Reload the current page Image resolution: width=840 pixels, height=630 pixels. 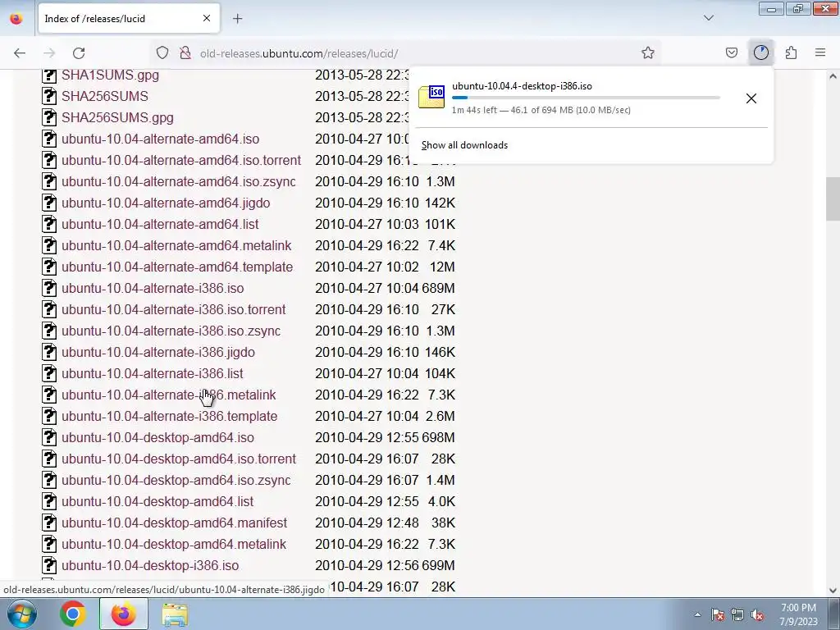point(79,53)
